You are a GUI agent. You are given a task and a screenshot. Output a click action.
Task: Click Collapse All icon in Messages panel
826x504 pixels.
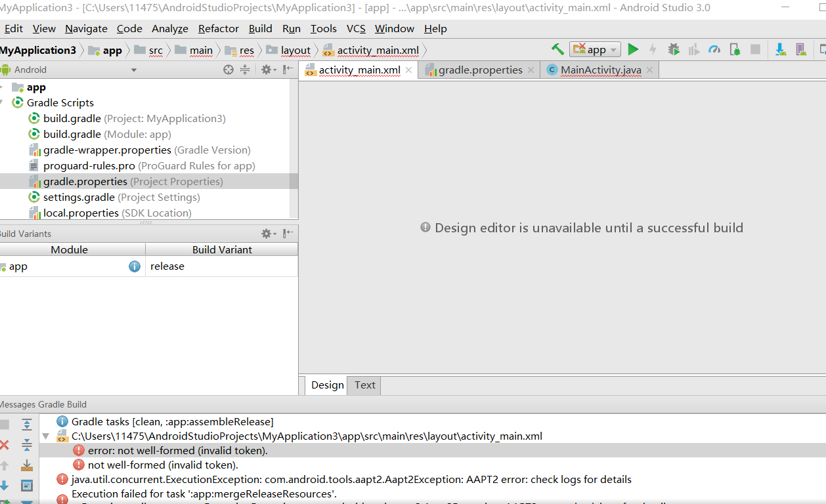coord(27,445)
